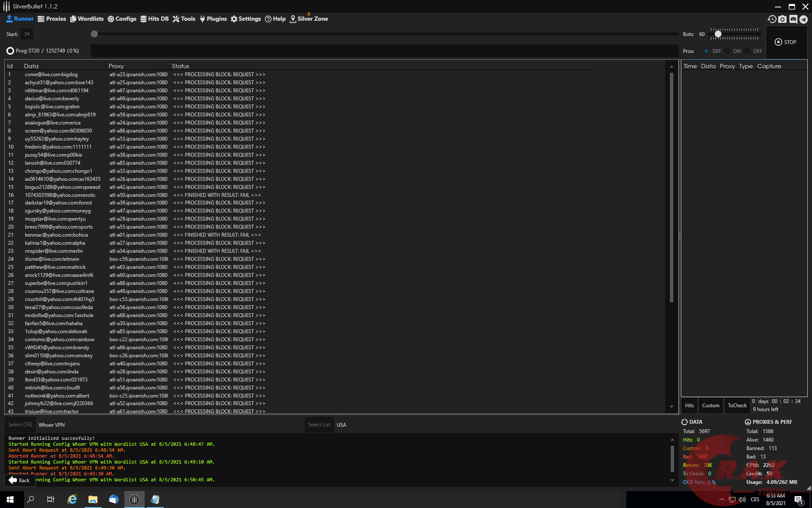This screenshot has height=508, width=812.
Task: Open the Telegram link icon
Action: (x=804, y=19)
